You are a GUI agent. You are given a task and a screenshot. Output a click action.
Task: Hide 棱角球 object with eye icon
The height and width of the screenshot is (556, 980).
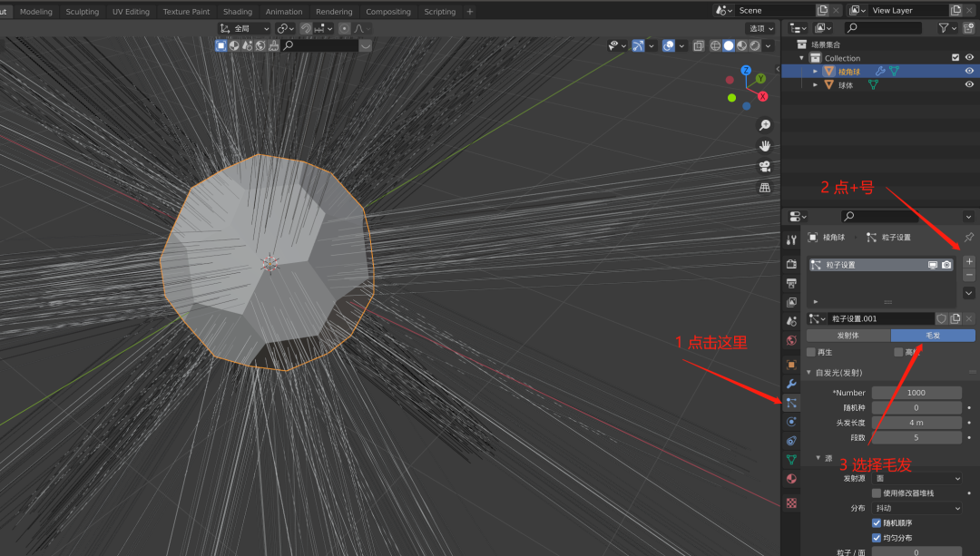969,72
